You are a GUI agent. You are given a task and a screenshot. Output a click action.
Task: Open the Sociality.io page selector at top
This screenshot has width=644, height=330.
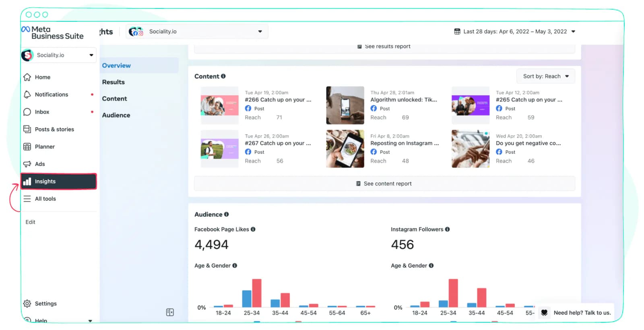tap(197, 31)
